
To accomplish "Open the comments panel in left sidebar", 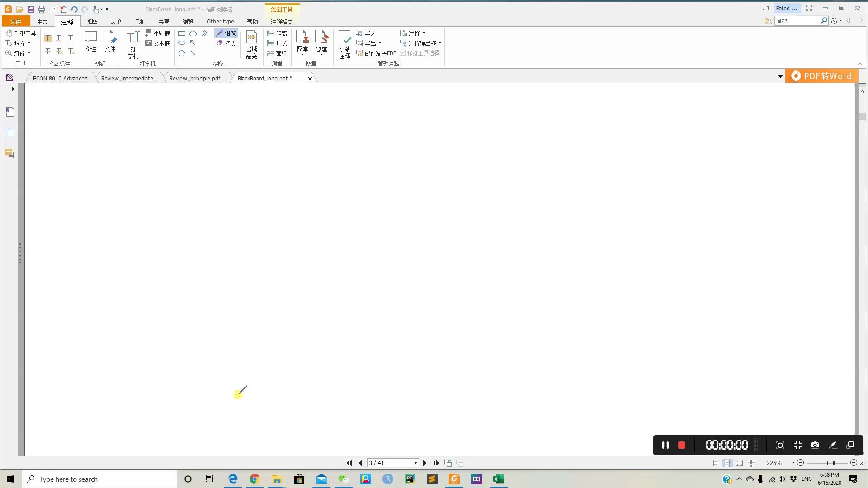I will pos(9,154).
